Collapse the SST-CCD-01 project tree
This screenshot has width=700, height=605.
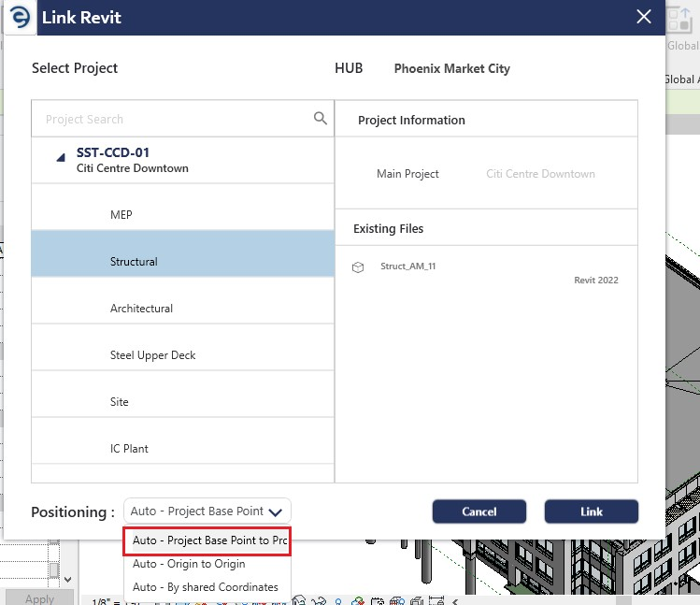pyautogui.click(x=61, y=157)
